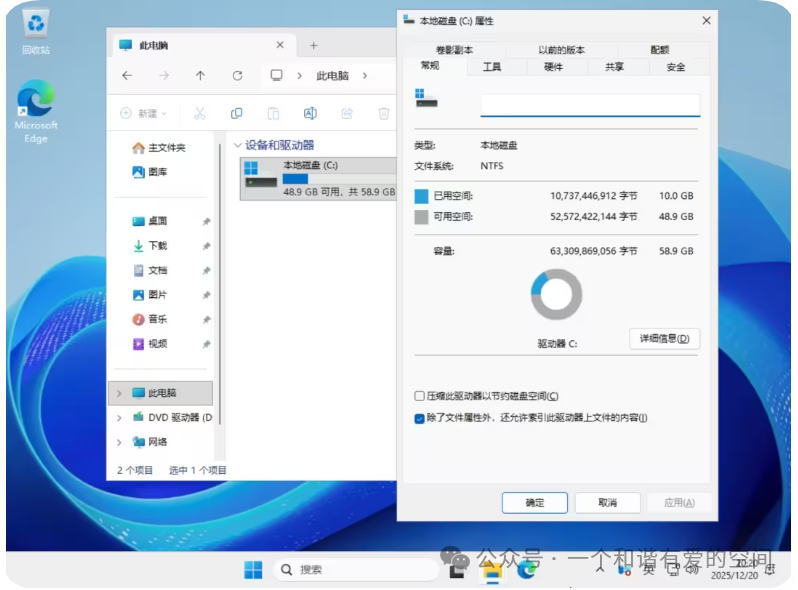798x590 pixels.
Task: Open the Recycle Bin desktop icon
Action: coord(35,28)
